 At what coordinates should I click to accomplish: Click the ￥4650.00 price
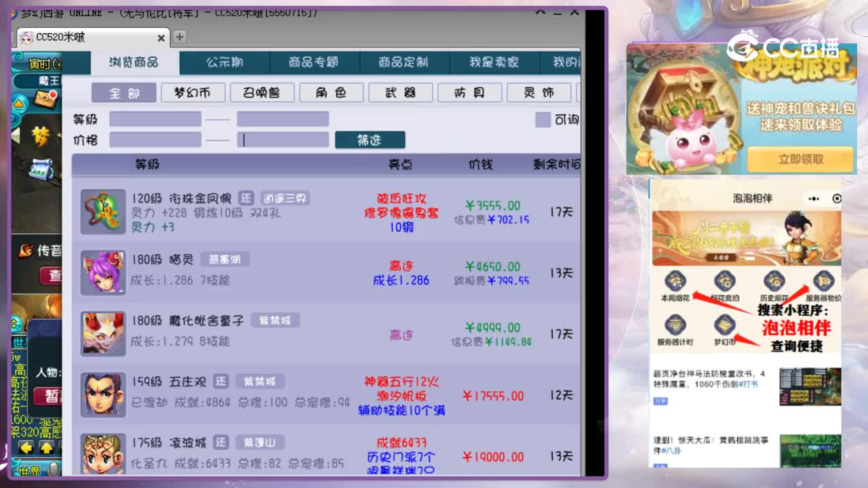click(x=493, y=266)
